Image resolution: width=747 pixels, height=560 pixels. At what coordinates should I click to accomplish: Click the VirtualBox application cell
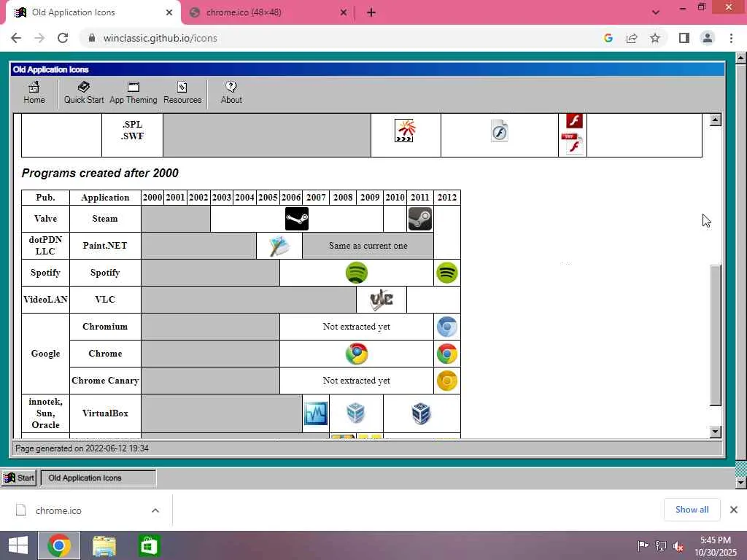click(x=105, y=413)
